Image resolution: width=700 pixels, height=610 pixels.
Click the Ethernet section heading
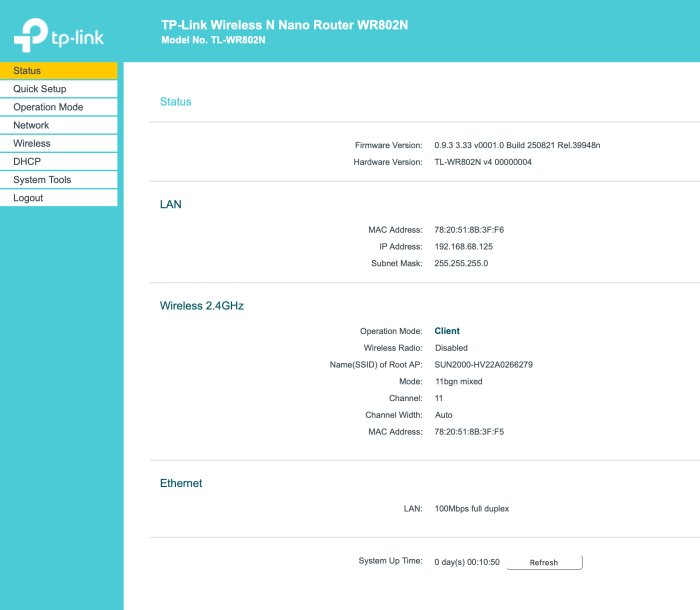pos(181,483)
